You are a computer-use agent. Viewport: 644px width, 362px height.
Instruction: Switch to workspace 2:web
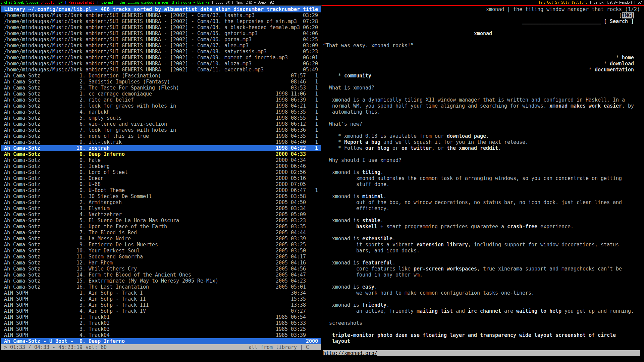point(19,2)
